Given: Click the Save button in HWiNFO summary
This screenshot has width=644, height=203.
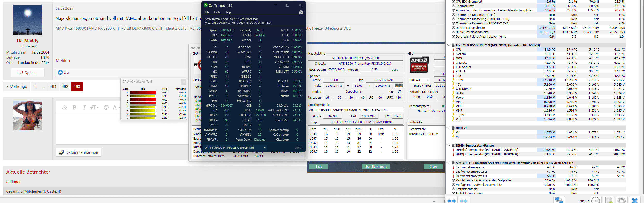Looking at the screenshot, I should 319,167.
